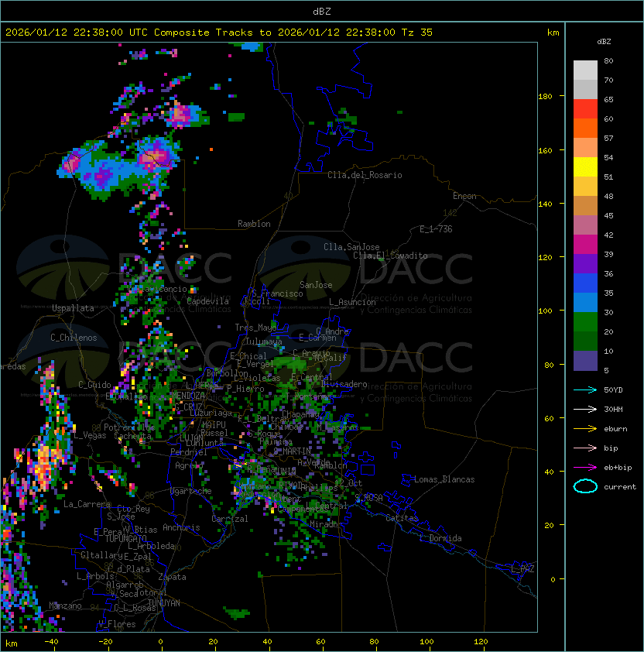644x652 pixels.
Task: Click the TUNUYAN town label
Action: (x=164, y=603)
